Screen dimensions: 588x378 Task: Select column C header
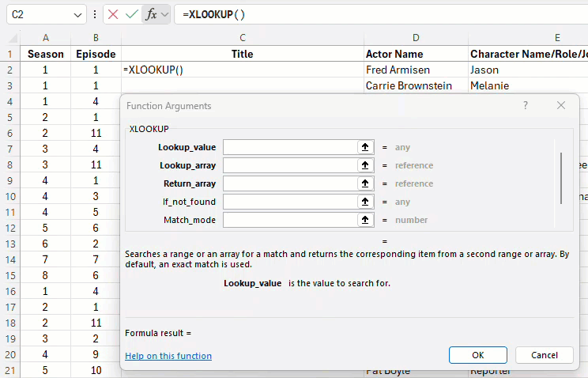pos(242,37)
